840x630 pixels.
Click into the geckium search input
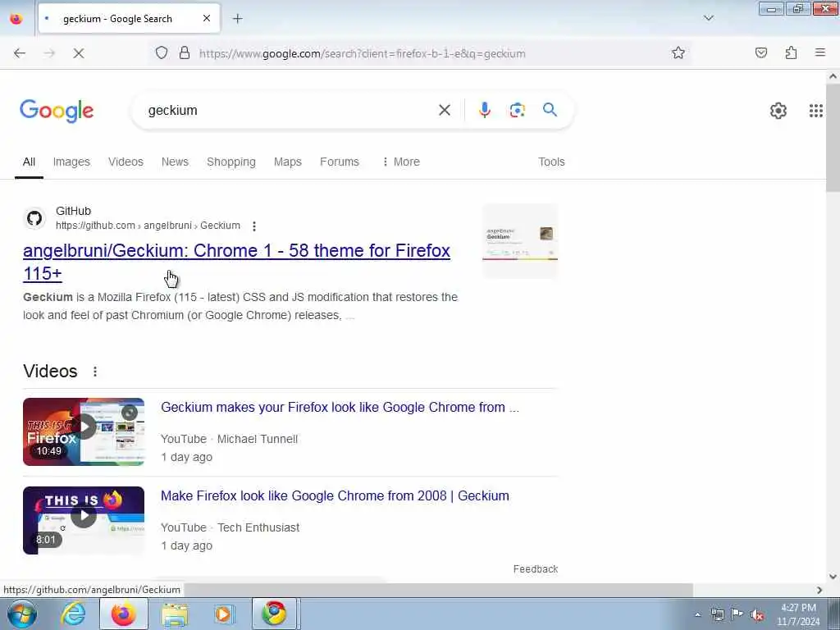point(290,111)
